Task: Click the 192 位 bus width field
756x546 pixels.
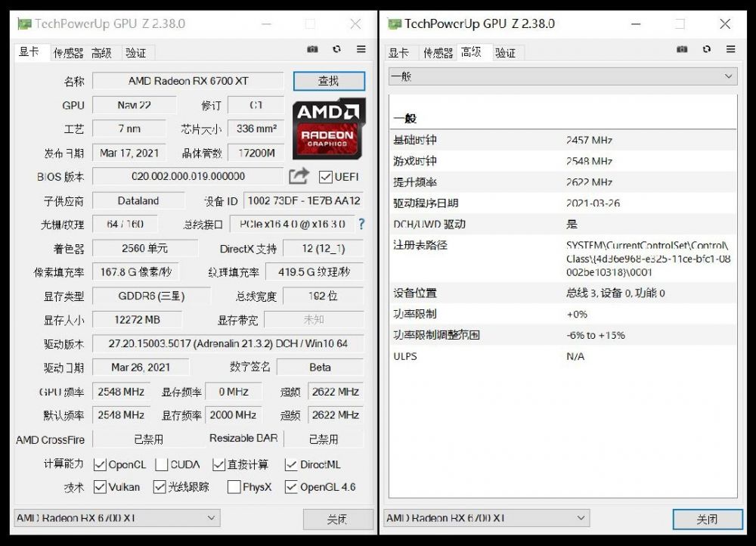Action: (x=323, y=296)
